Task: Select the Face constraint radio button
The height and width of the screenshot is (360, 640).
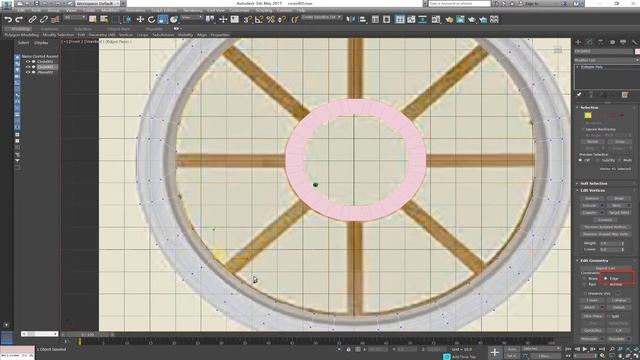Action: [x=584, y=284]
